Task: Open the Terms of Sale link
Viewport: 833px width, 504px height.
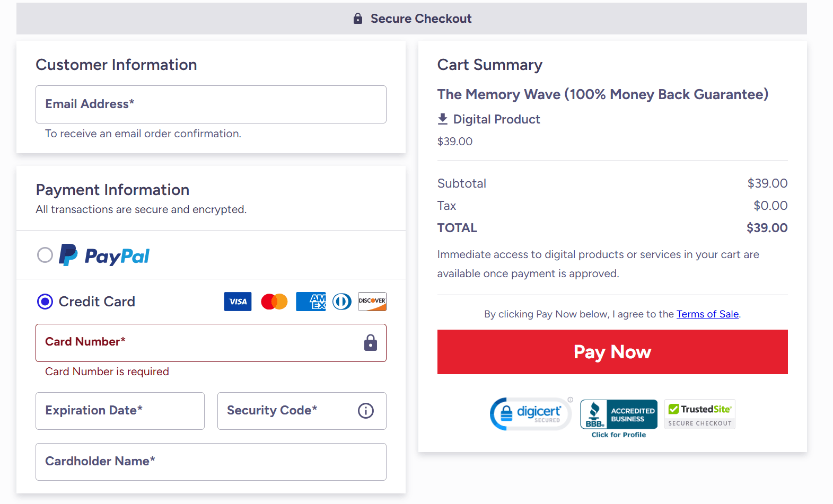Action: (707, 314)
